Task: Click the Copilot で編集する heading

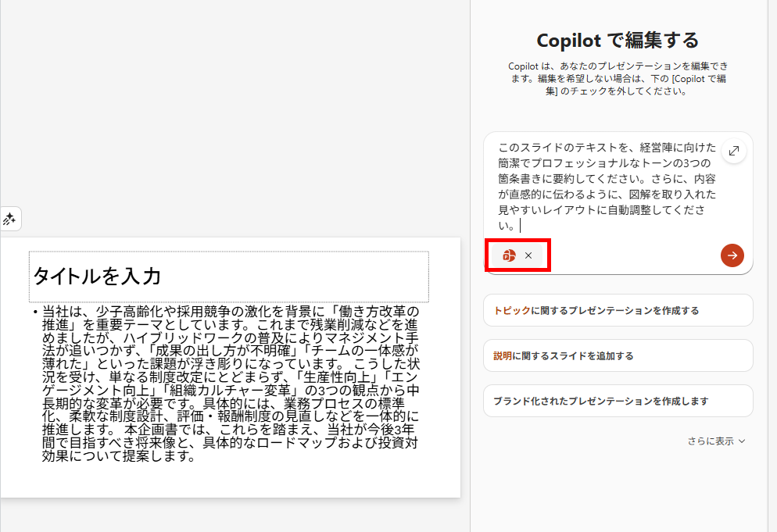Action: click(x=618, y=40)
